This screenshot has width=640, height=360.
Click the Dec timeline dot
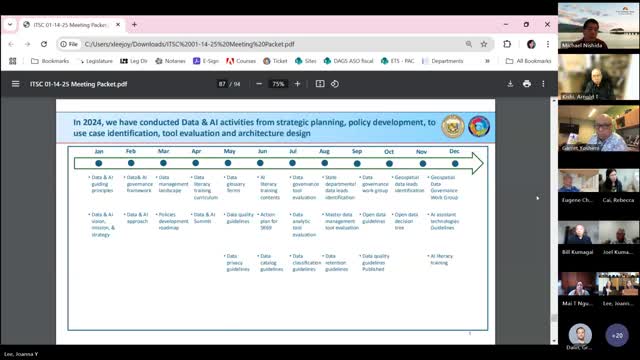tap(455, 164)
